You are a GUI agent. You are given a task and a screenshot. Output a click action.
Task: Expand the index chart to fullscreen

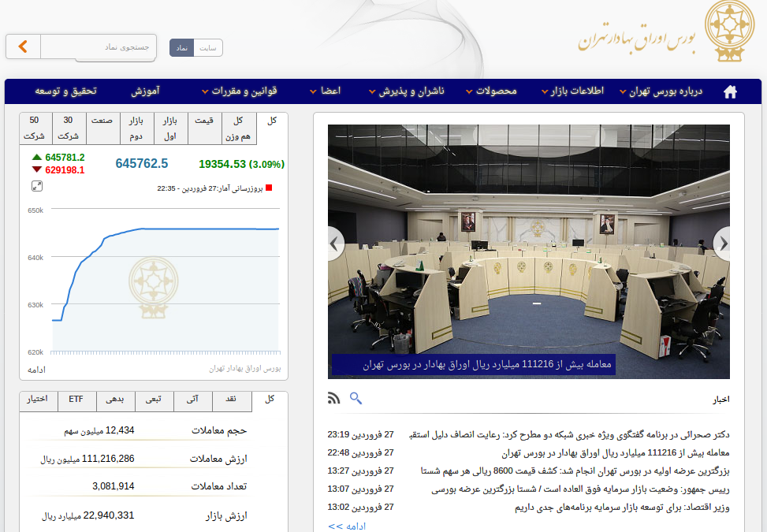pos(37,186)
